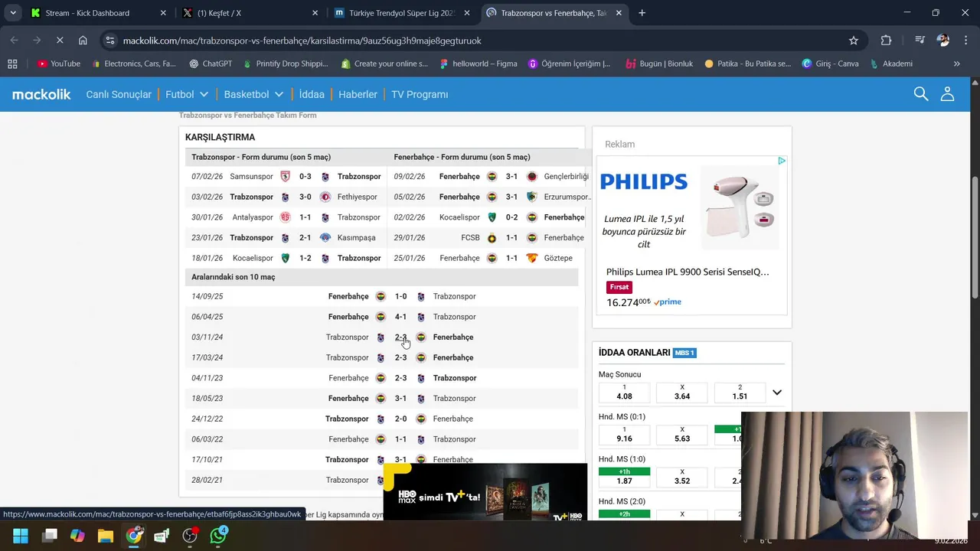The width and height of the screenshot is (980, 551).
Task: Open Trabzonspor 3-0 Fethiyespor match score
Action: [305, 197]
